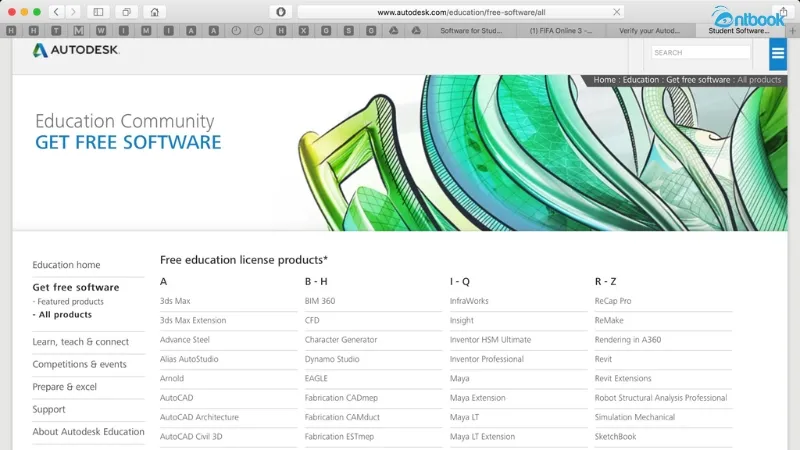Toggle the Safari sidebar button
Viewport: 800px width, 450px height.
point(98,12)
